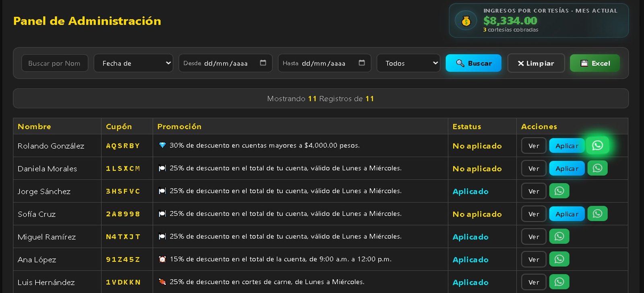
Task: Open calendar picker in Hasta date field
Action: coord(362,63)
